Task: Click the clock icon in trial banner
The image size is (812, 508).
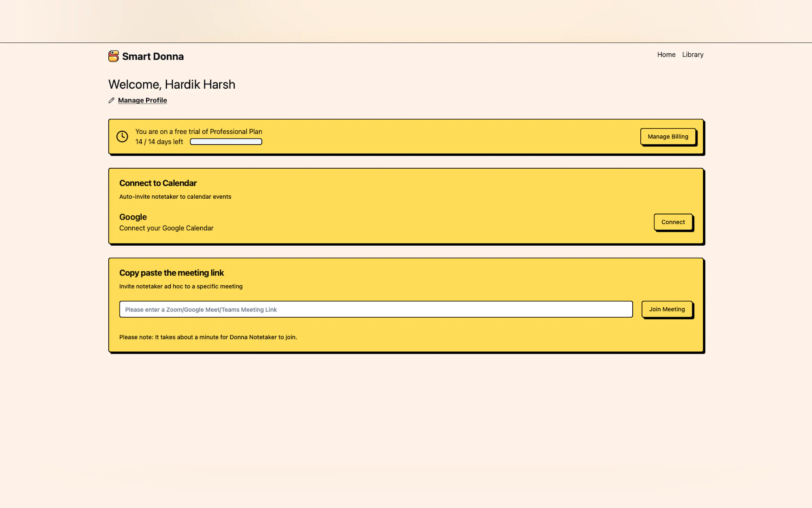Action: (x=122, y=136)
